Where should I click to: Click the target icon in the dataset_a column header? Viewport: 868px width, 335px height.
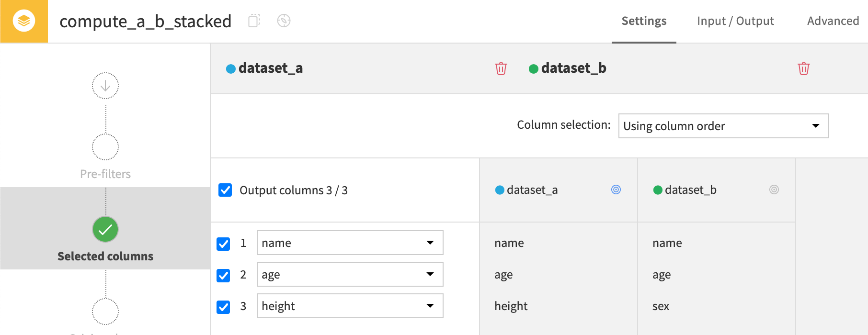[616, 190]
